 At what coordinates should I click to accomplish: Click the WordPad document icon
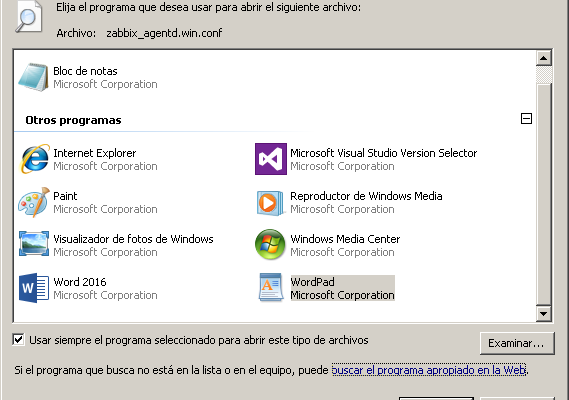pos(271,287)
